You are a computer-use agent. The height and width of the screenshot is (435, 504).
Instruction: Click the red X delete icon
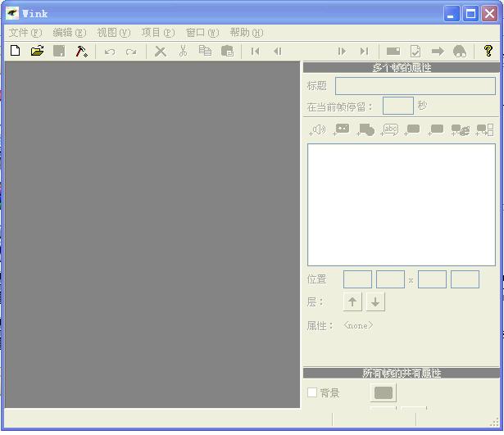point(161,51)
